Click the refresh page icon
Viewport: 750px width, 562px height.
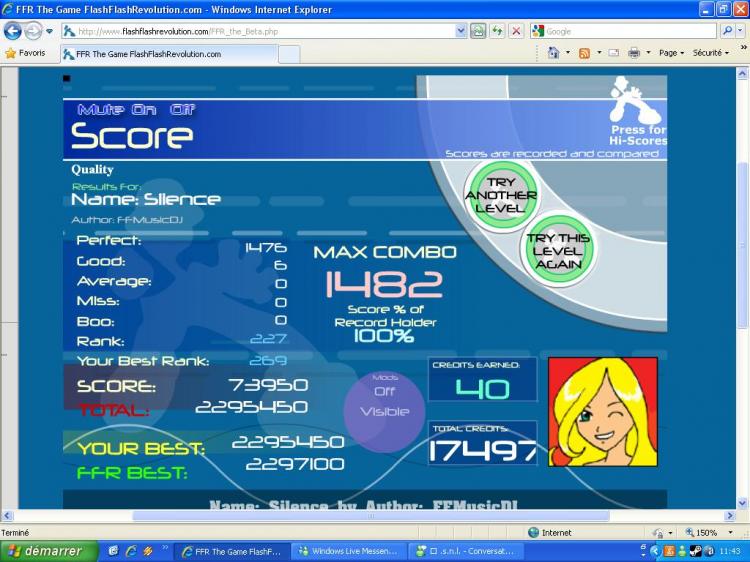[x=498, y=31]
